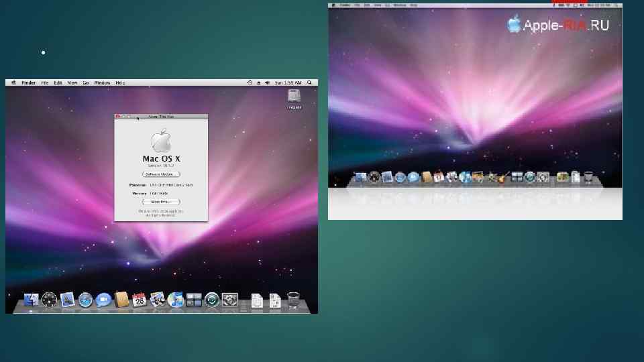
Task: Click the hard drive icon on left desktop
Action: tap(294, 96)
